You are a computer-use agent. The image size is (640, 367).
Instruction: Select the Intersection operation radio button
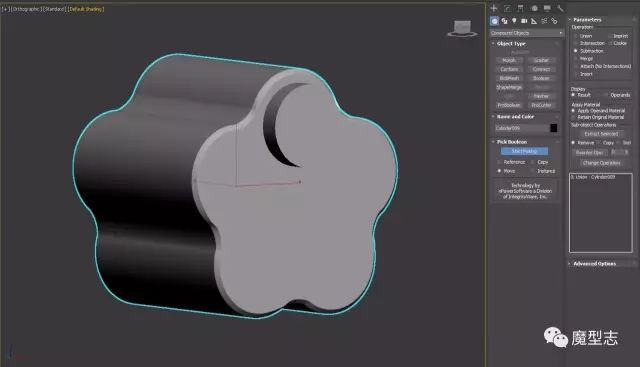click(576, 43)
